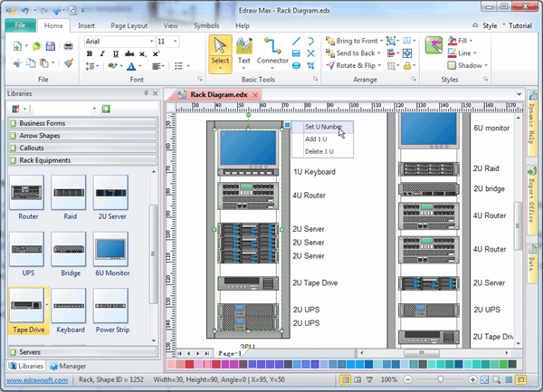Image resolution: width=543 pixels, height=392 pixels.
Task: Open the Styles theme gallery icon
Action: coord(433,47)
